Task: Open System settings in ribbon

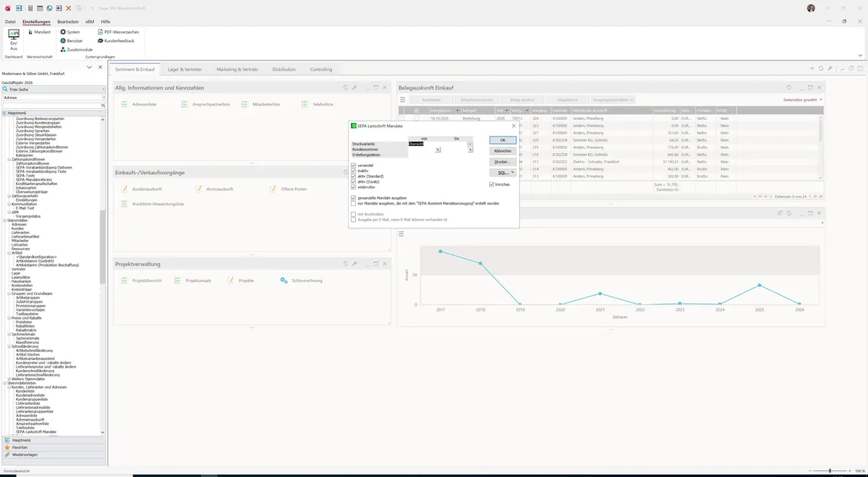Action: point(70,32)
